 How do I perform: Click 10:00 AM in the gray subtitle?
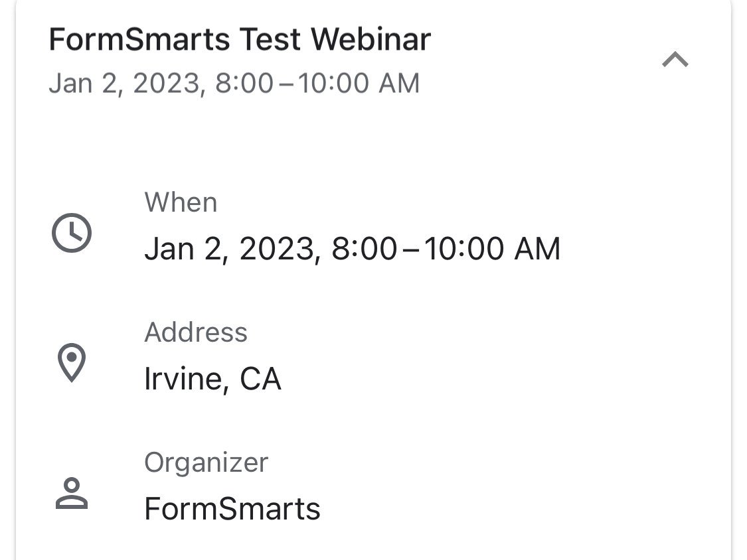359,84
